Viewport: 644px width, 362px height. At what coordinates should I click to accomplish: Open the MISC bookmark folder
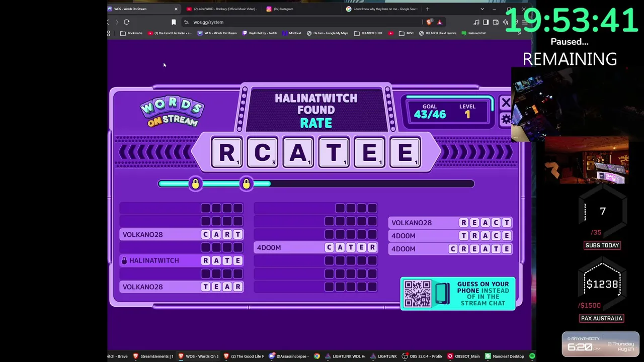[x=406, y=33]
